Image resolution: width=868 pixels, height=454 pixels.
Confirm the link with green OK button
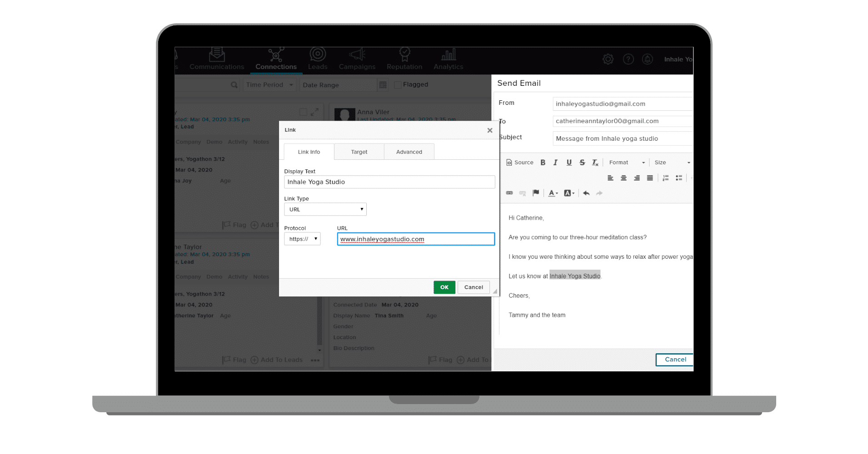point(444,287)
